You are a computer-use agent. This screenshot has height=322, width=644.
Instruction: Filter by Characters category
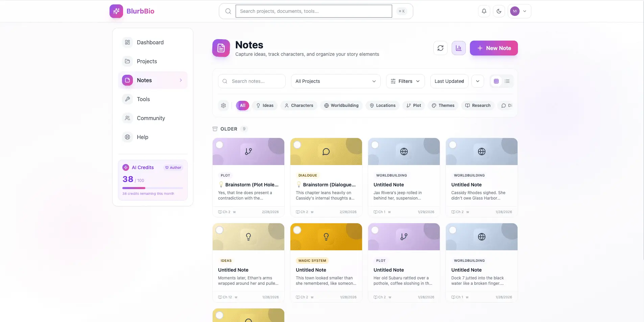coord(299,106)
